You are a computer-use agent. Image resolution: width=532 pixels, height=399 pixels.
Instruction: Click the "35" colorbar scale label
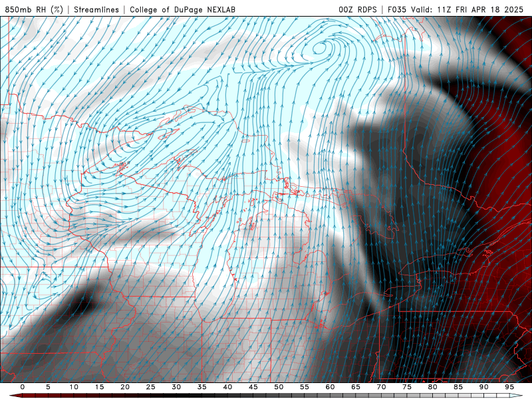(202, 387)
